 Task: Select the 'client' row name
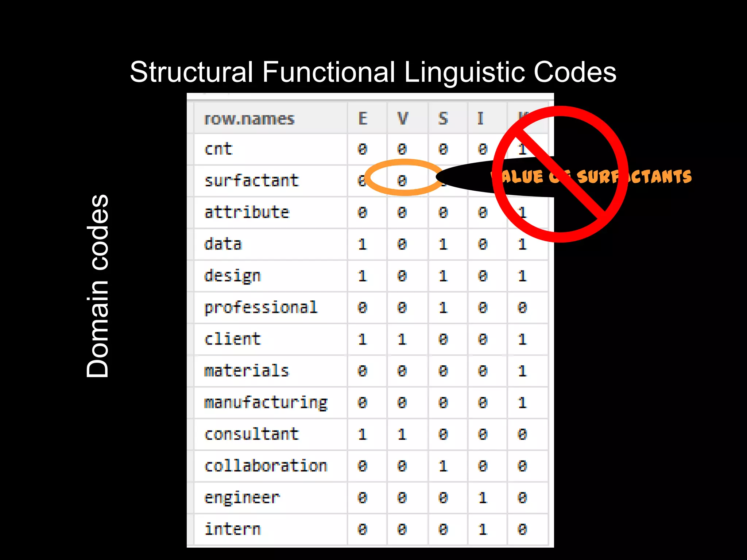(233, 339)
